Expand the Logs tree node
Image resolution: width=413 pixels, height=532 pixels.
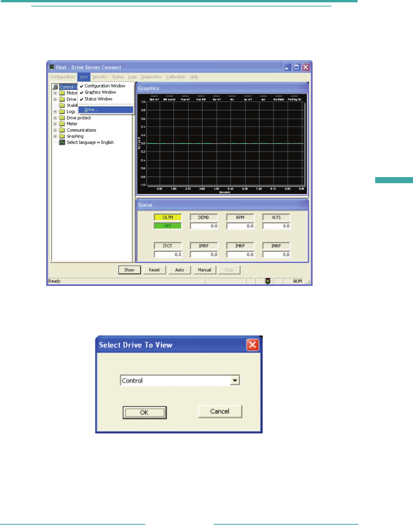pos(55,112)
